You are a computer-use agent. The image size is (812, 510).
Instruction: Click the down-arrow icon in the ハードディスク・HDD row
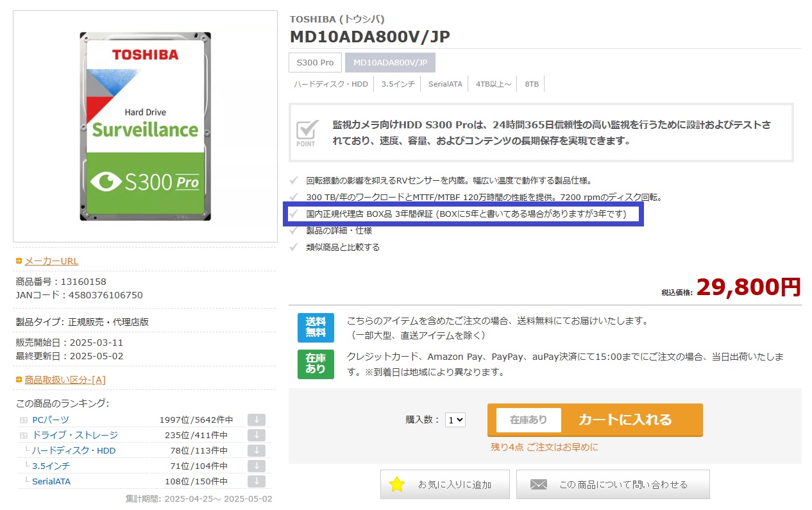point(256,450)
